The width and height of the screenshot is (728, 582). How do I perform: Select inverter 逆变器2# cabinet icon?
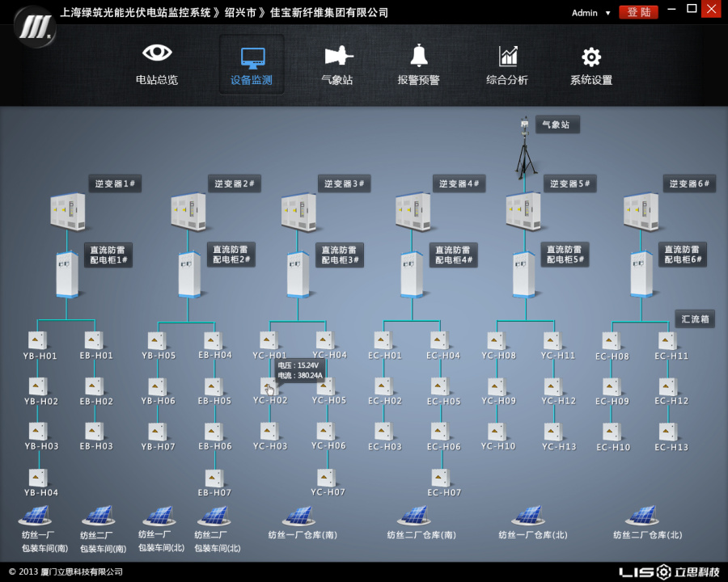pos(188,212)
